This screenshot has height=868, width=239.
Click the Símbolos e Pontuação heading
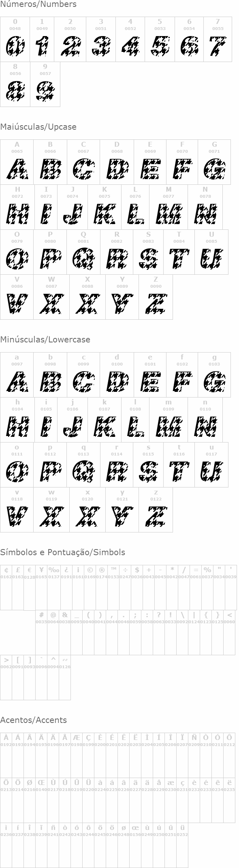coord(62,552)
